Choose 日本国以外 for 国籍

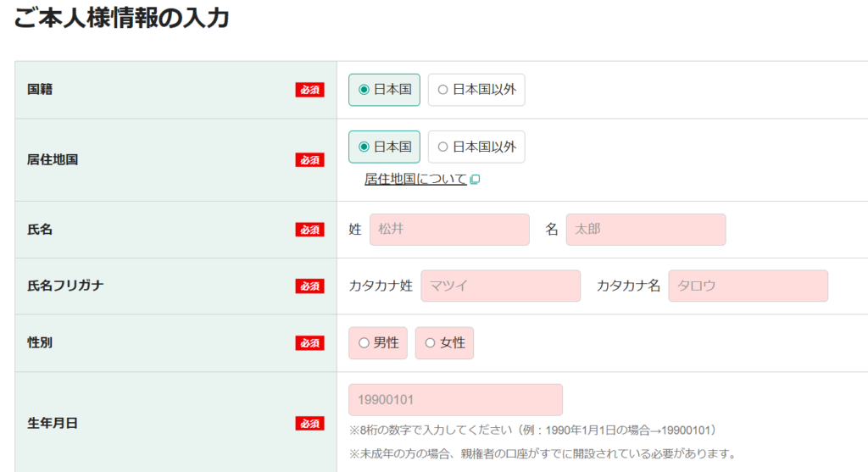[x=476, y=89]
